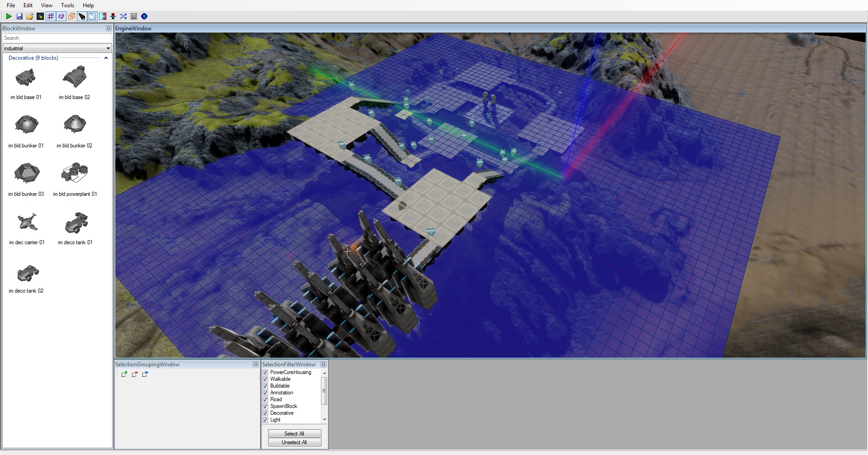Viewport: 868px width, 455px height.
Task: Open the Tools menu
Action: (x=67, y=5)
